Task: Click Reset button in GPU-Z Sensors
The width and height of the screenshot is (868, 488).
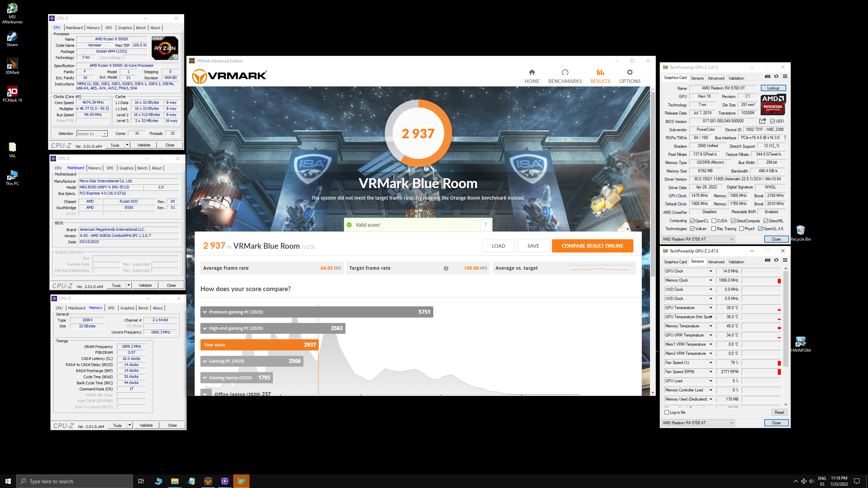Action: 779,412
